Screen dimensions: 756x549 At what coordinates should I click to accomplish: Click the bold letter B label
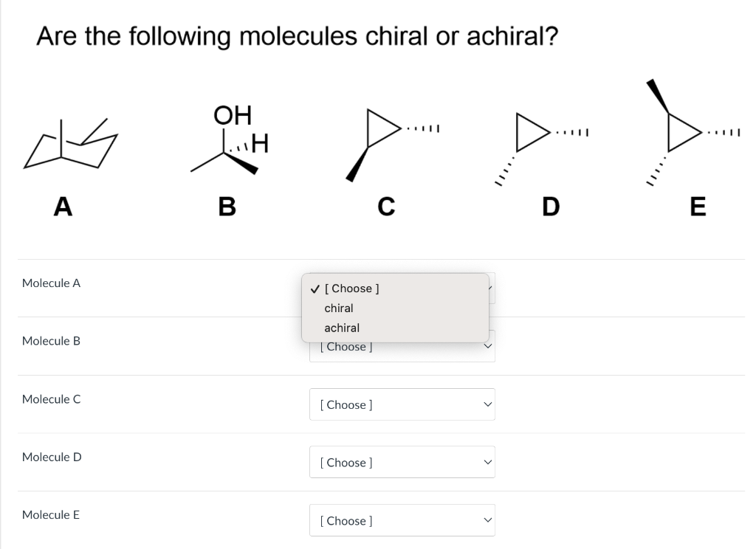(x=227, y=206)
